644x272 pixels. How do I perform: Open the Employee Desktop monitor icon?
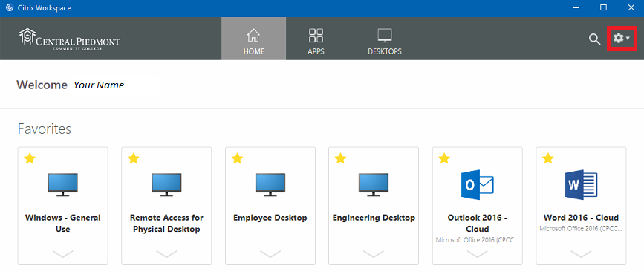[270, 184]
